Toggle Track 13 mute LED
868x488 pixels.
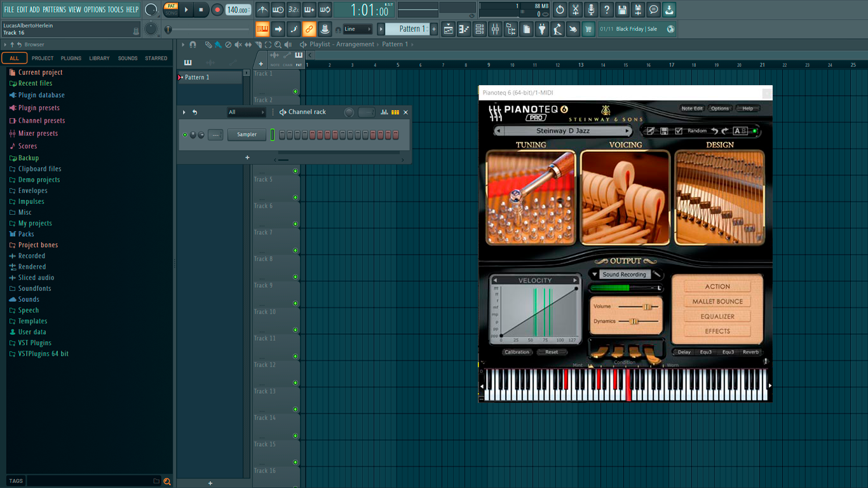pyautogui.click(x=295, y=409)
